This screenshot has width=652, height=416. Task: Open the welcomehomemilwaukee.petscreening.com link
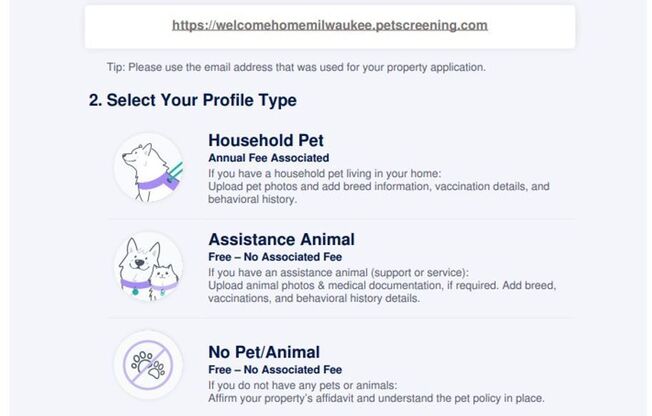(329, 25)
